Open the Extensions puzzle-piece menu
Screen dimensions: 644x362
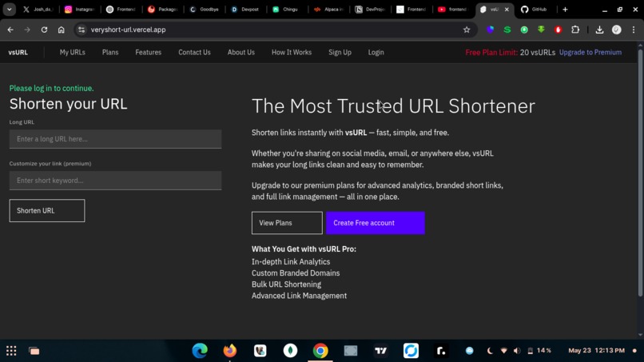575,30
